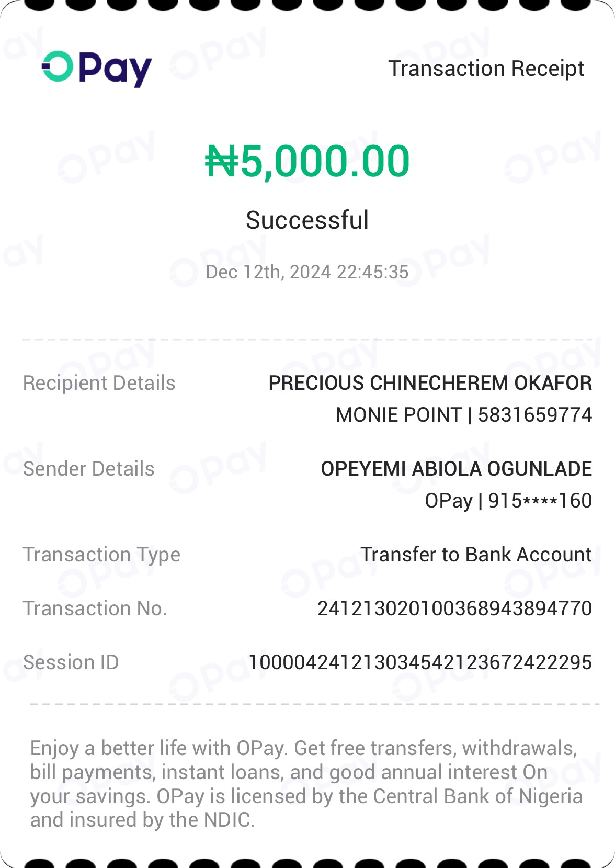The height and width of the screenshot is (868, 615).
Task: Click the dashed divider below Session ID
Action: pos(314,704)
